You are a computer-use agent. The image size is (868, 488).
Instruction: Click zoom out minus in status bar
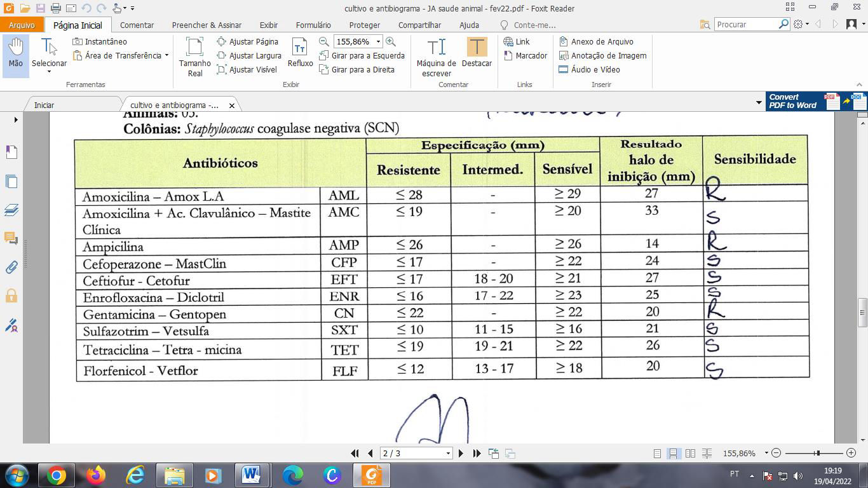(776, 453)
